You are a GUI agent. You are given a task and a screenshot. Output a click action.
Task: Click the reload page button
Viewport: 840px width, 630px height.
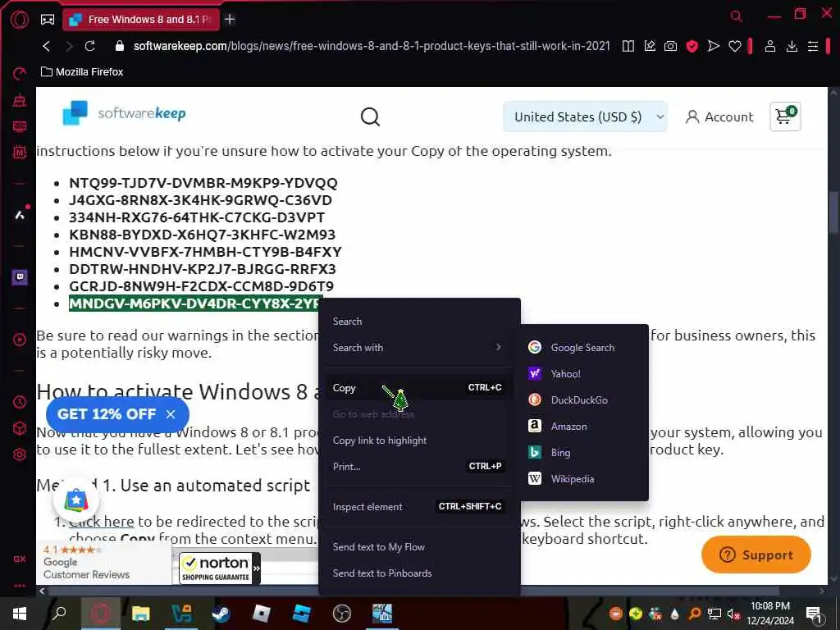[x=90, y=46]
